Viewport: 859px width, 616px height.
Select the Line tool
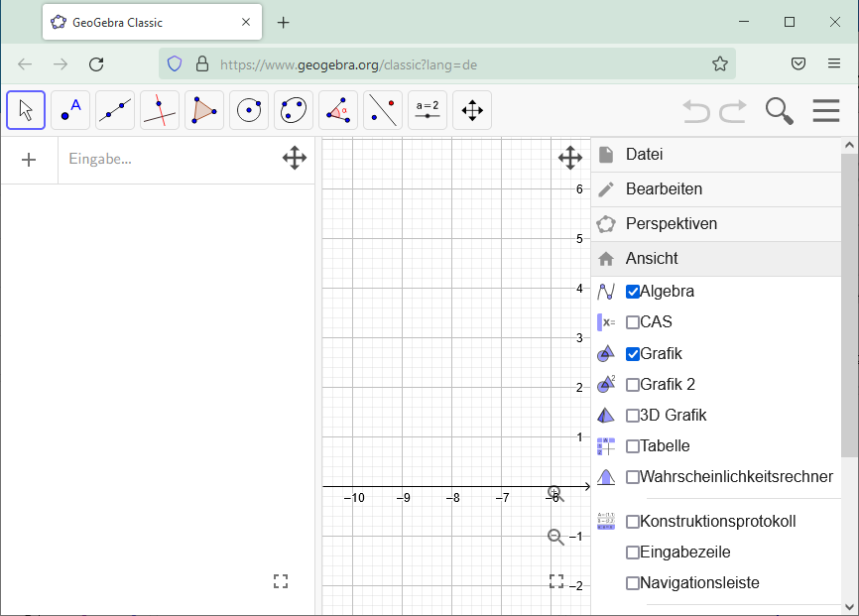(x=114, y=110)
